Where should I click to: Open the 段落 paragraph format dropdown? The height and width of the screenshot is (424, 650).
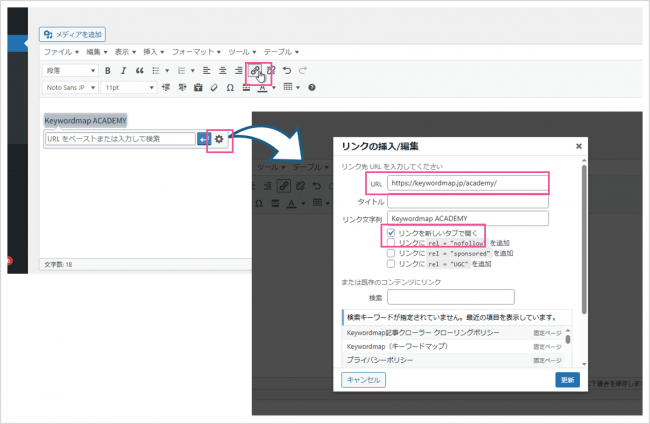click(x=70, y=70)
